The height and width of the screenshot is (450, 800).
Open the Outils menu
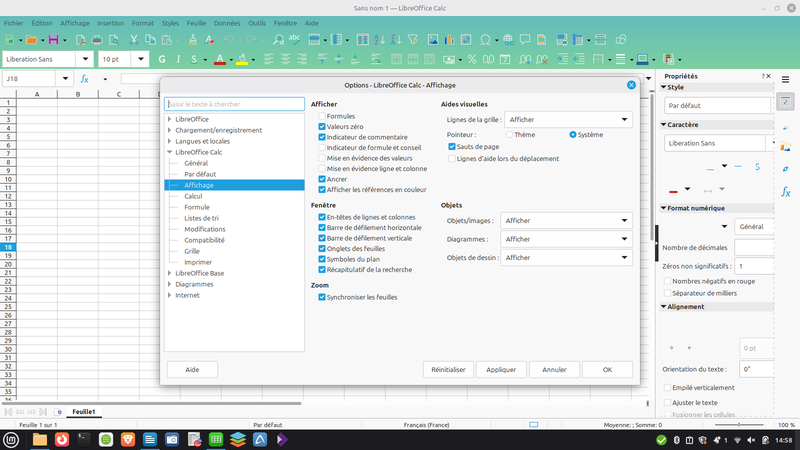(257, 23)
